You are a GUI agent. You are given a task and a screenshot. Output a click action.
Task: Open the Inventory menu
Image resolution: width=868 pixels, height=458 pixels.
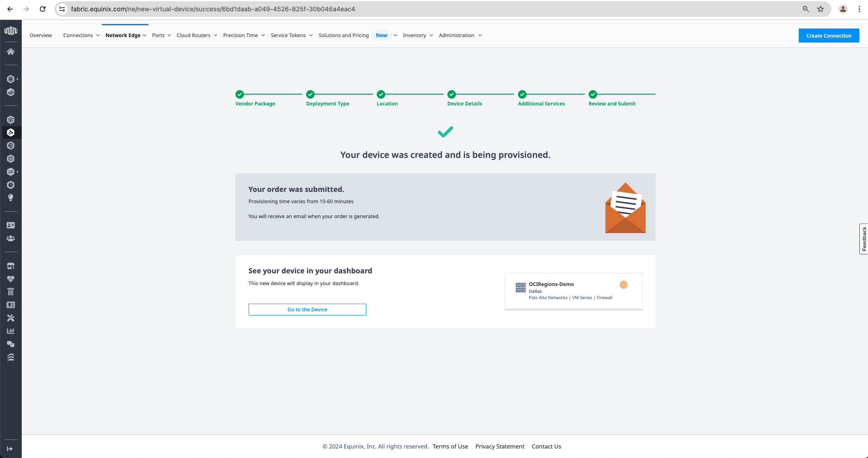(417, 35)
